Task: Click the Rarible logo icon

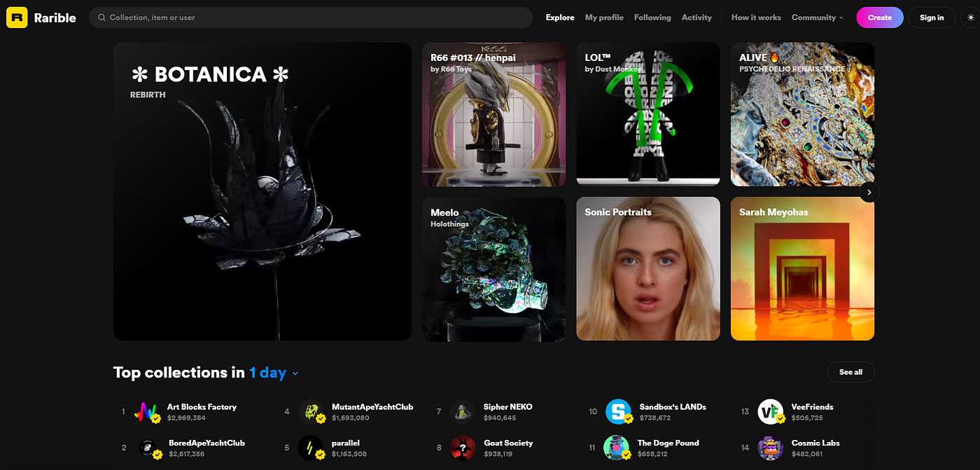Action: tap(17, 18)
